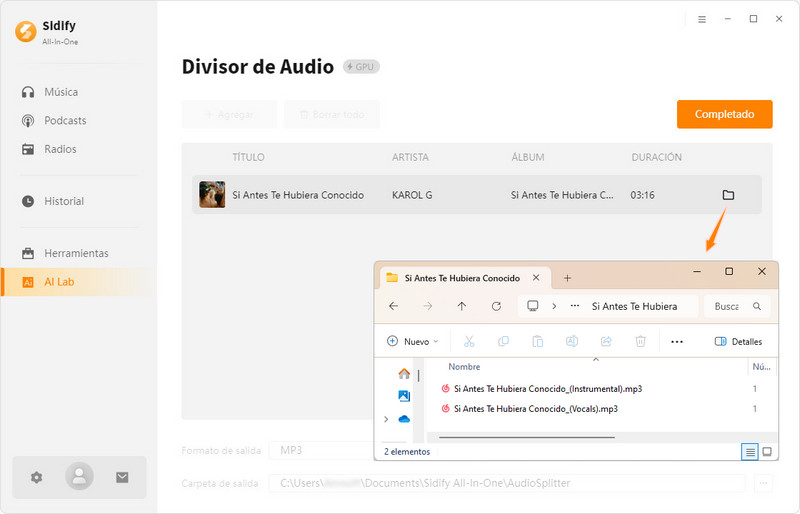Expand the address bar chevron
800x514 pixels.
coord(554,306)
